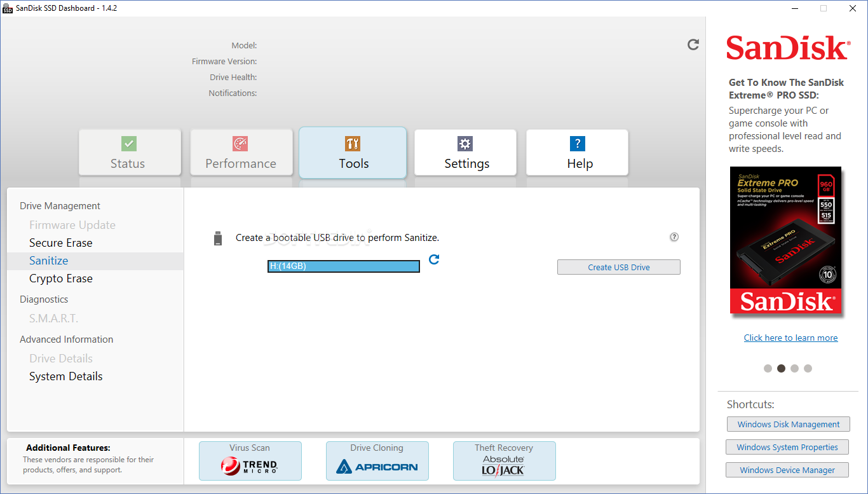
Task: Select Firmware Update in Drive Management
Action: tap(72, 225)
